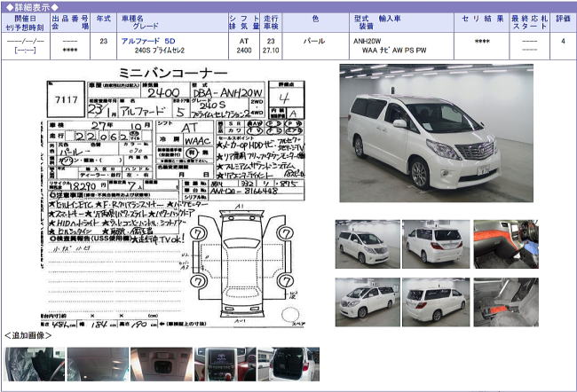Image resolution: width=577 pixels, height=392 pixels.
Task: Open the red interior trim thumbnail in the top row
Action: 506,244
